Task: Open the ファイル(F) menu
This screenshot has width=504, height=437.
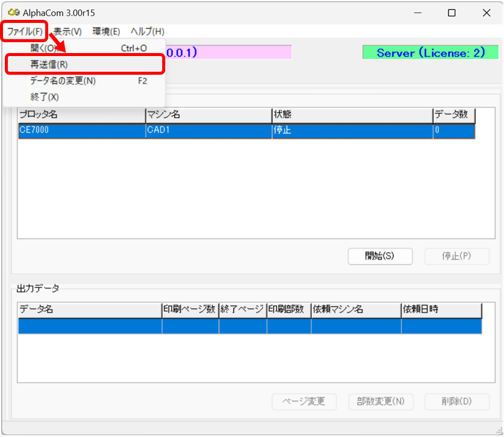Action: tap(25, 31)
